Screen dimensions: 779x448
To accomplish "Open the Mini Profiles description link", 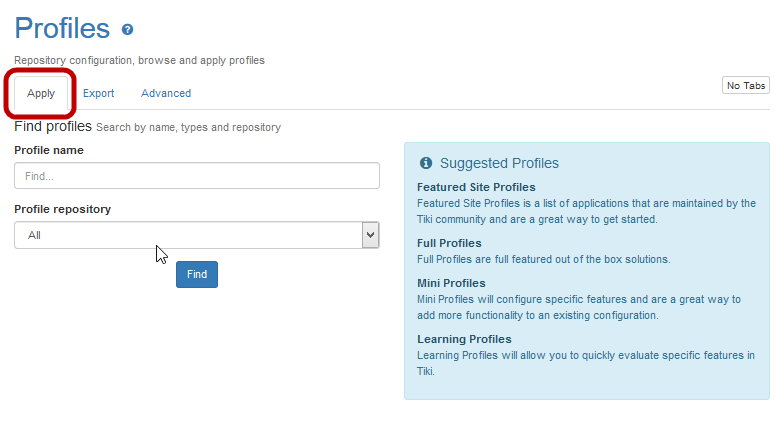I will click(578, 307).
